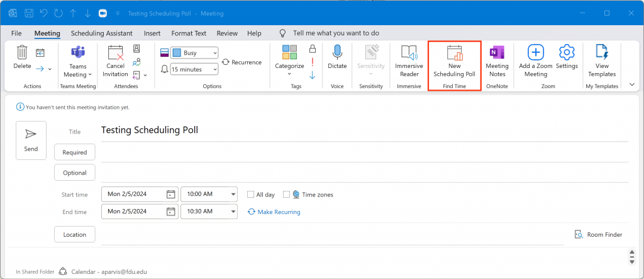Click into the Location input field
This screenshot has height=279, width=644.
pyautogui.click(x=332, y=235)
